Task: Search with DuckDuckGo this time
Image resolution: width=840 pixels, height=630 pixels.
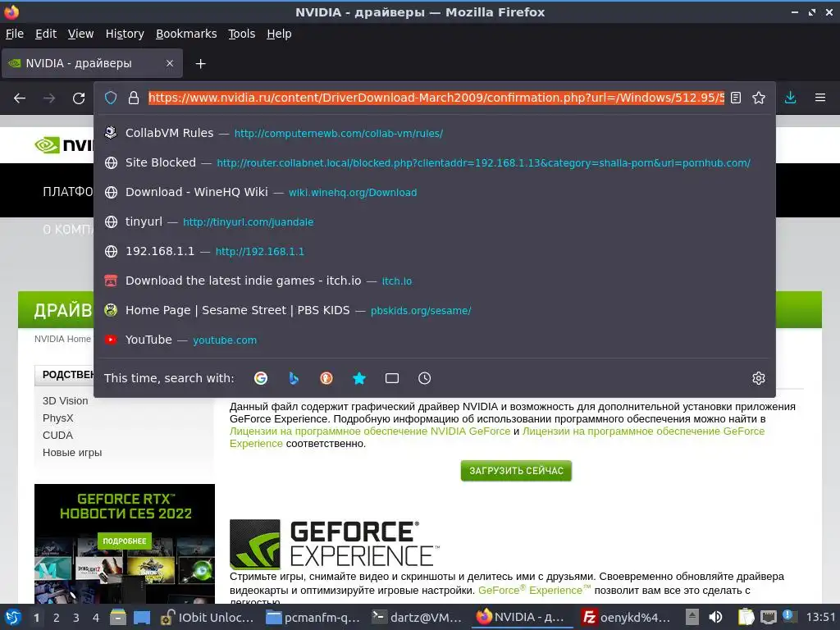Action: (x=326, y=378)
